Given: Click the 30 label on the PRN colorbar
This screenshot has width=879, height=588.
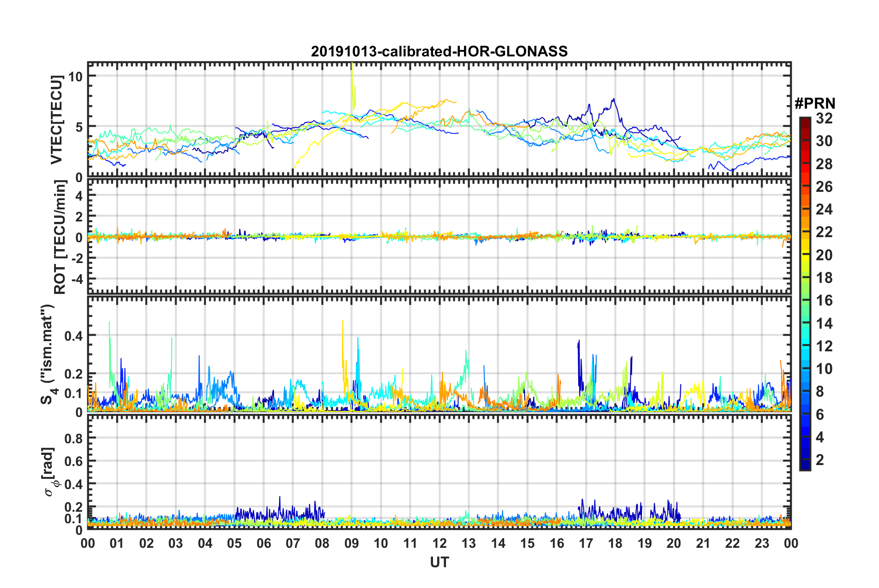Looking at the screenshot, I should pyautogui.click(x=824, y=141).
